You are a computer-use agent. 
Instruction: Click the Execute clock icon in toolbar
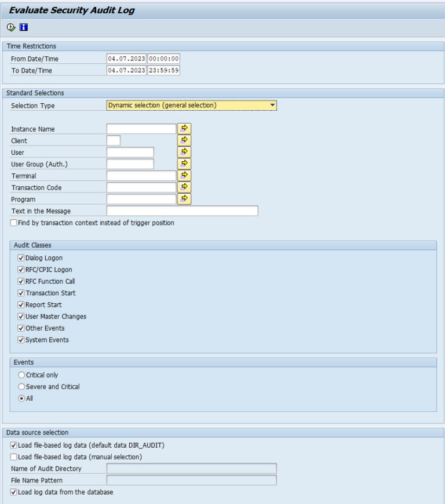11,27
